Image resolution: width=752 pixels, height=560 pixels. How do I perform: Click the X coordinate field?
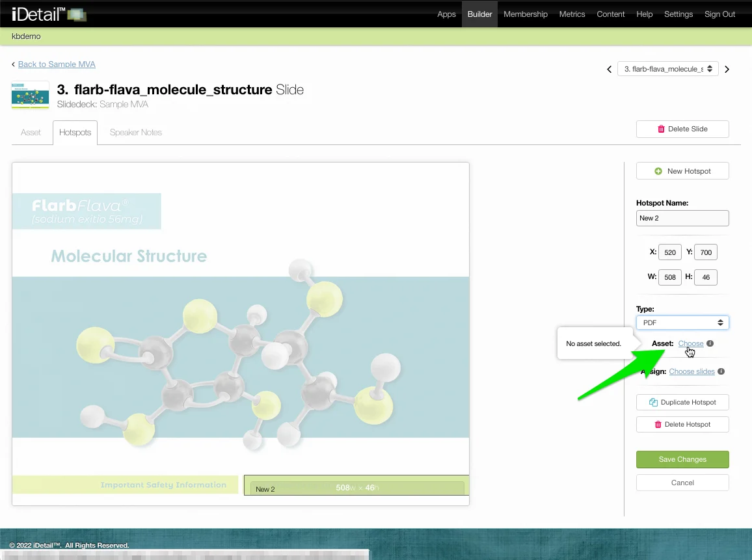(x=670, y=252)
